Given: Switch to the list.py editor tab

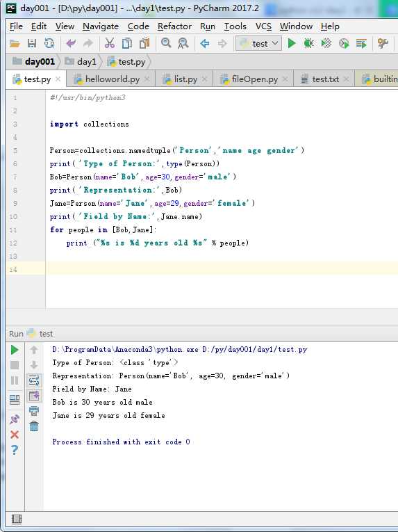Looking at the screenshot, I should tap(184, 79).
